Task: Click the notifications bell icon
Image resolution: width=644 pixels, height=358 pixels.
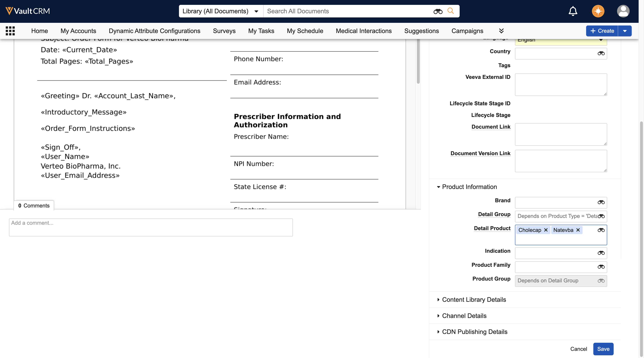Action: click(573, 11)
